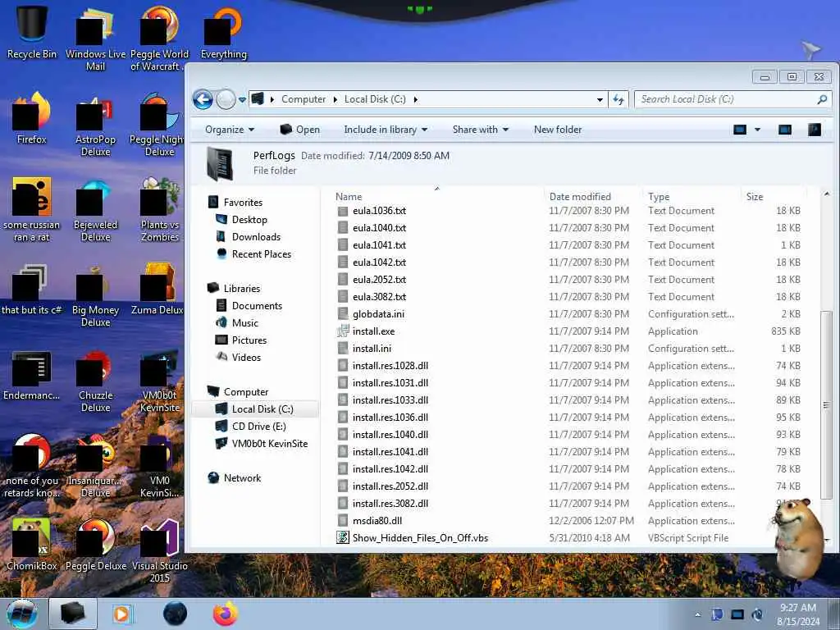Viewport: 840px width, 630px height.
Task: Open the Explorer help icon
Action: tap(815, 130)
